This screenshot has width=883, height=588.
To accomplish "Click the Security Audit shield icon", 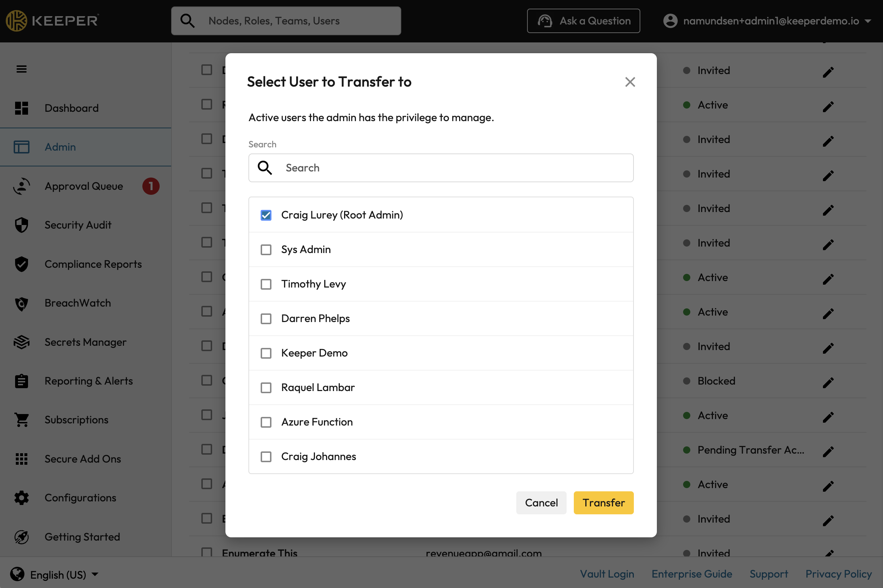I will coord(21,225).
